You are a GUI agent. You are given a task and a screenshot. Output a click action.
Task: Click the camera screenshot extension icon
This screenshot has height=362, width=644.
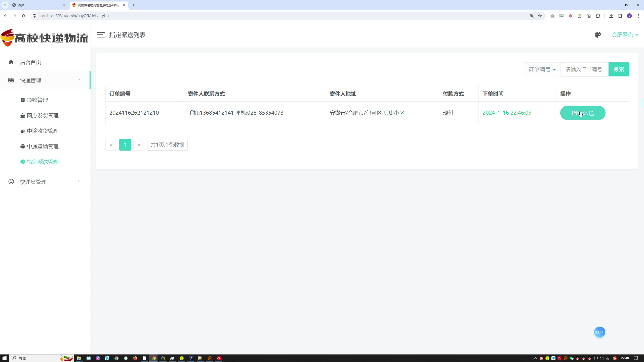tap(552, 16)
